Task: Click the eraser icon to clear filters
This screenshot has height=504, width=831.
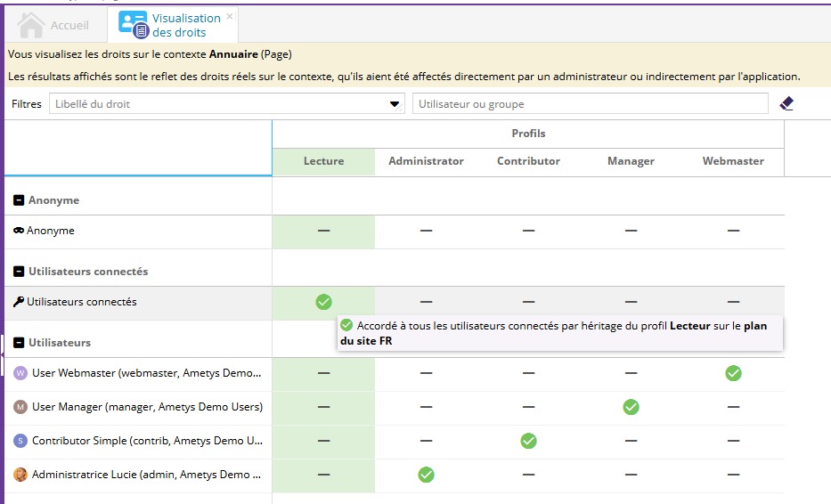Action: [x=786, y=104]
